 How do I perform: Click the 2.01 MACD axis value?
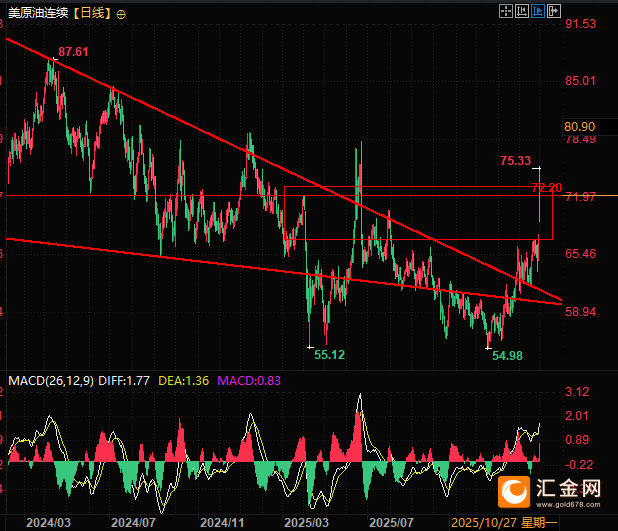[577, 415]
